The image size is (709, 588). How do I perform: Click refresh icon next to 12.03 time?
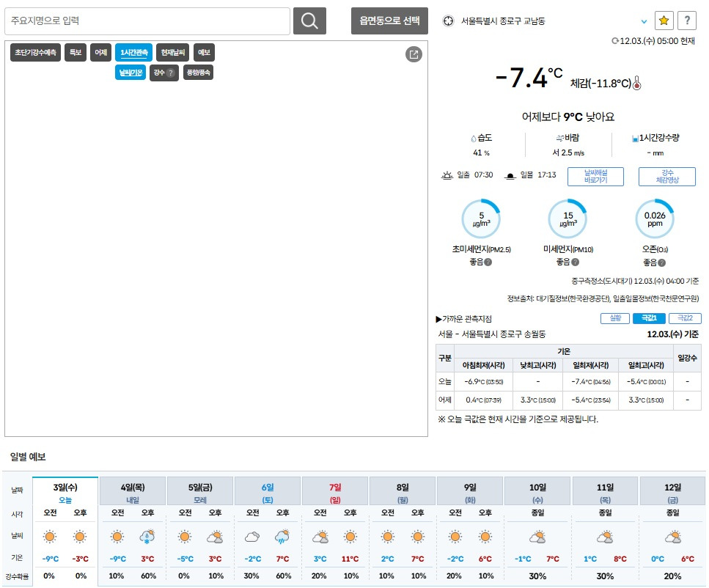coord(615,41)
